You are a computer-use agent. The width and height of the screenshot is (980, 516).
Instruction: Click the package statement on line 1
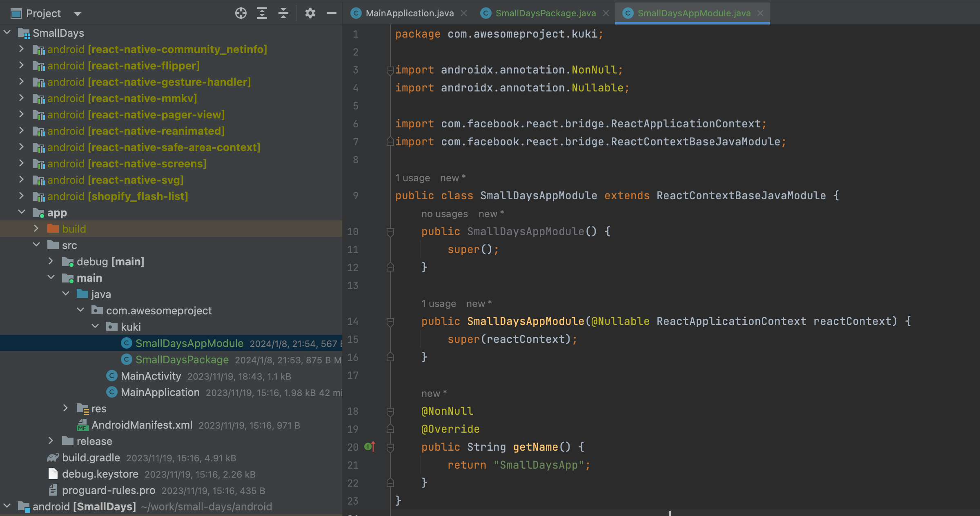(499, 34)
